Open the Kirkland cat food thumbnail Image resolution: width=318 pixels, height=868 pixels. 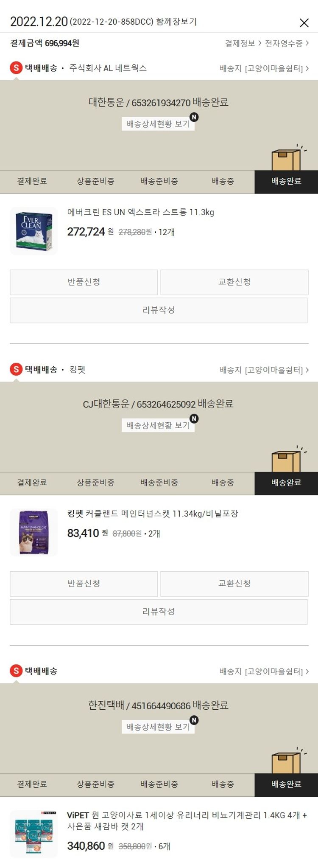click(x=34, y=532)
